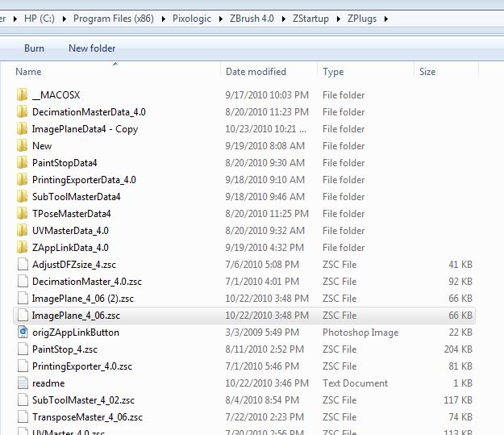Navigate to ZBrush 4.0 breadcrumb
Viewport: 504px width, 435px height.
point(252,19)
